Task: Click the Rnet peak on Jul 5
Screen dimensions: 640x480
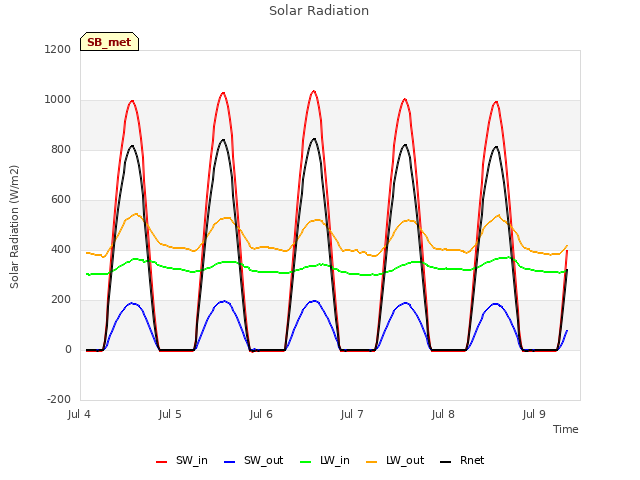Action: [x=223, y=140]
